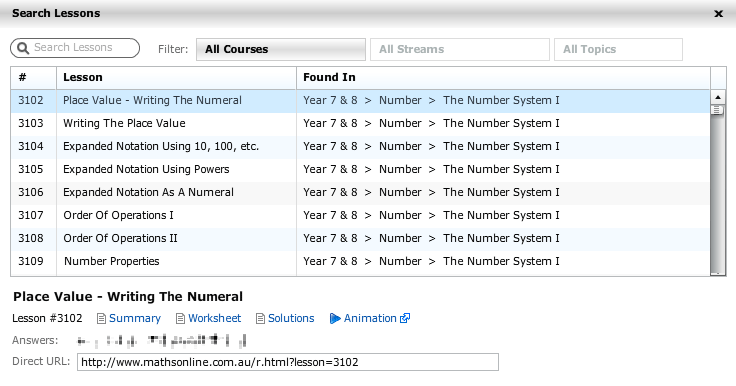Click scrollbar up arrow in lesson list

click(x=718, y=97)
